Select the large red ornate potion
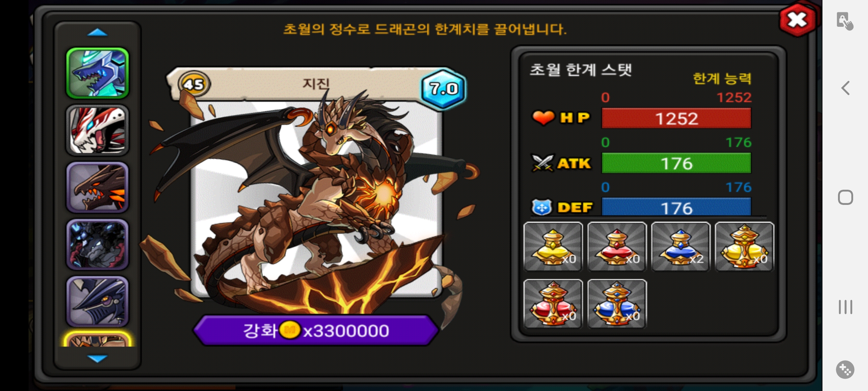The height and width of the screenshot is (391, 868). coord(553,304)
